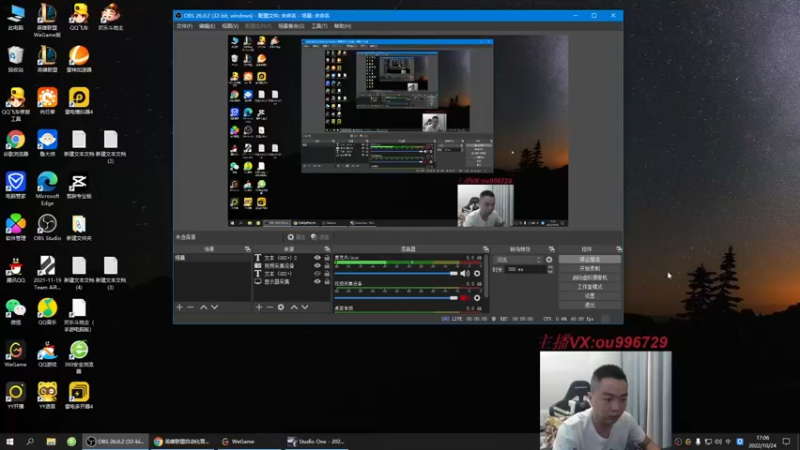Toggle lock on 文本 (GDI+) source
This screenshot has width=800, height=450.
(327, 273)
